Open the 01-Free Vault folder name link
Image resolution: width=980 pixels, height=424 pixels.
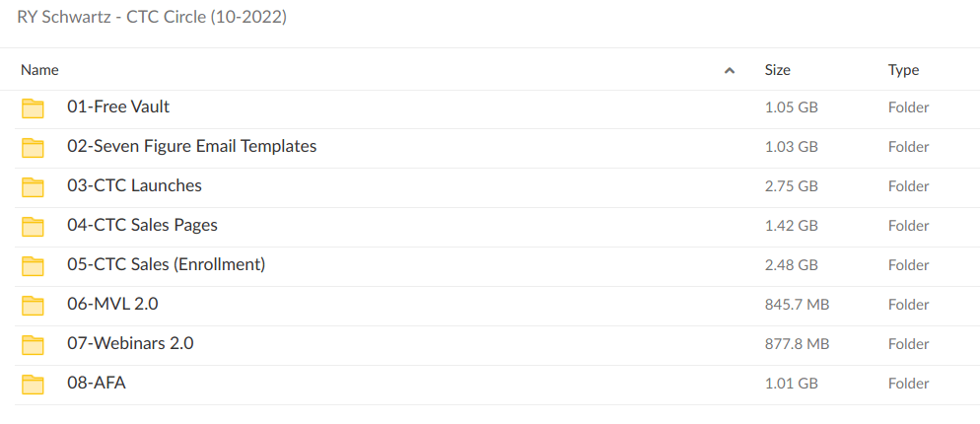coord(118,106)
